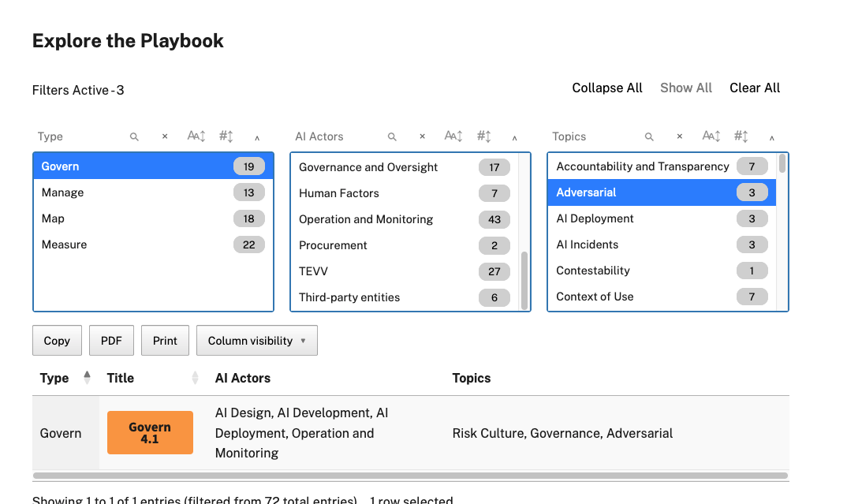Collapse the AI Actors filter pane
Image resolution: width=847 pixels, height=504 pixels.
[515, 138]
